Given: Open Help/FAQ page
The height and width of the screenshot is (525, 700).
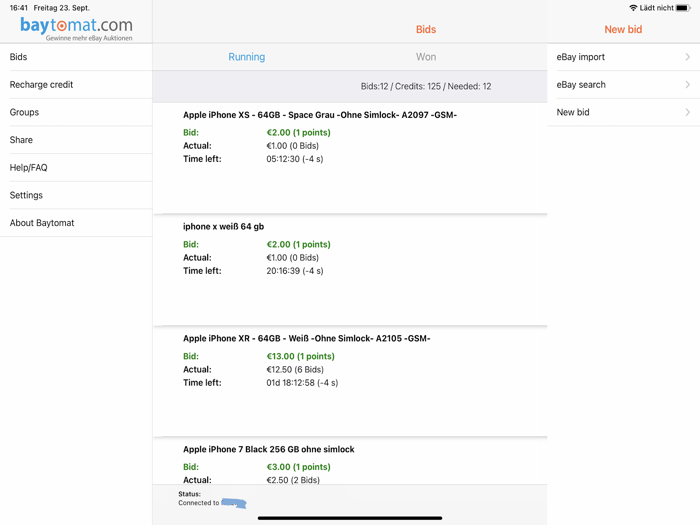Looking at the screenshot, I should click(x=76, y=167).
